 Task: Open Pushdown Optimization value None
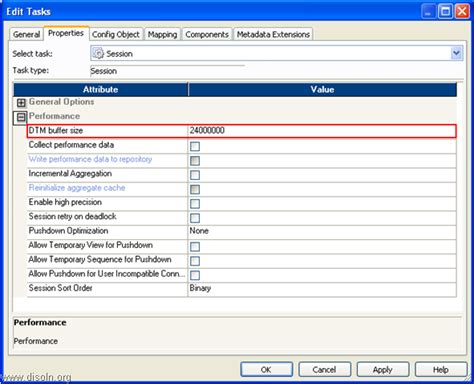pyautogui.click(x=199, y=231)
